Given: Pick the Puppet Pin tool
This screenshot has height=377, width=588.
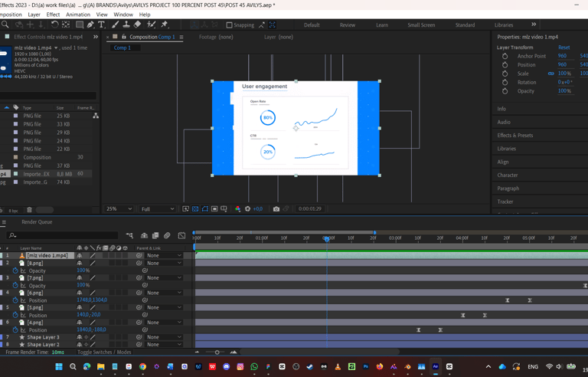Looking at the screenshot, I should click(165, 25).
